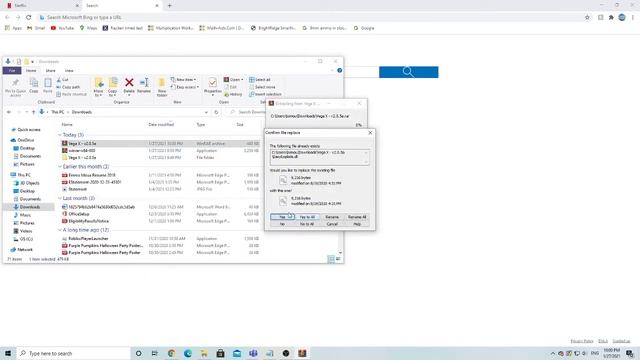Screen dimensions: 640x360
Task: Open address bar history dropdown
Action: pos(206,112)
